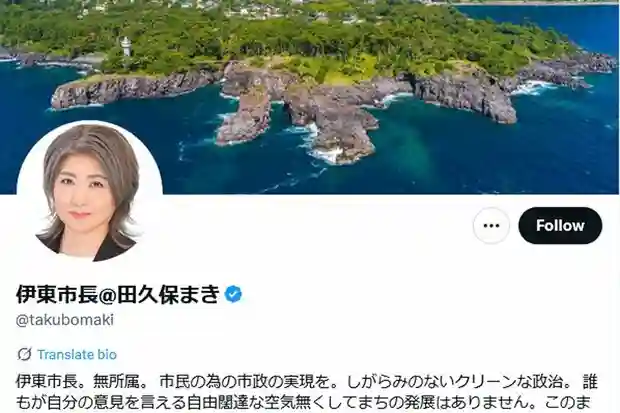Open the three-dot more options menu

tap(491, 225)
